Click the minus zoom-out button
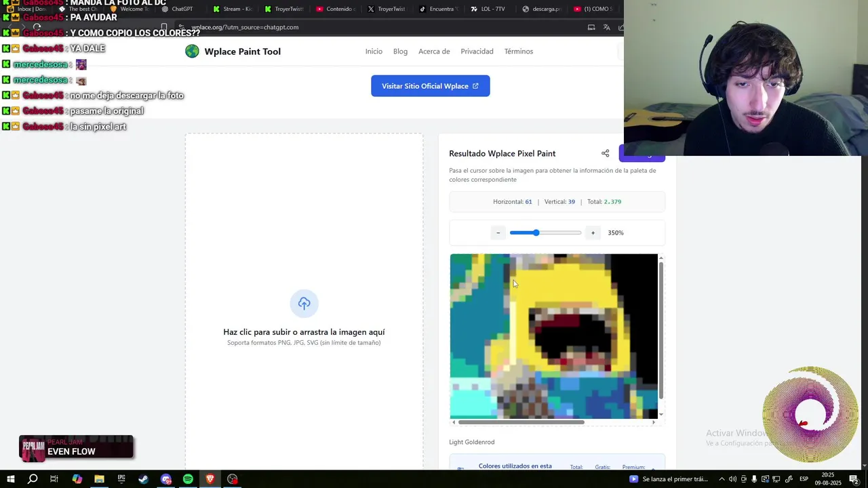Image resolution: width=868 pixels, height=488 pixels. coord(498,232)
